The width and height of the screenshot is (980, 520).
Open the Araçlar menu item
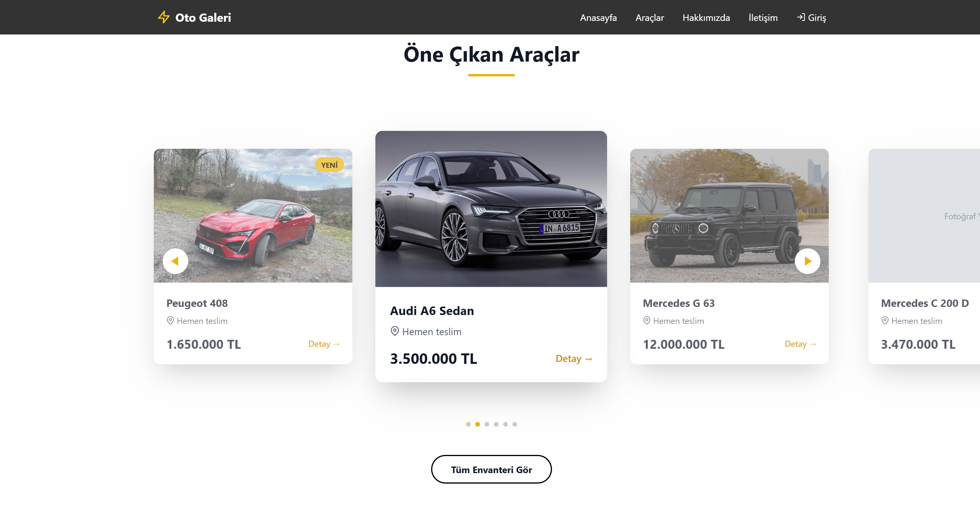(x=650, y=18)
